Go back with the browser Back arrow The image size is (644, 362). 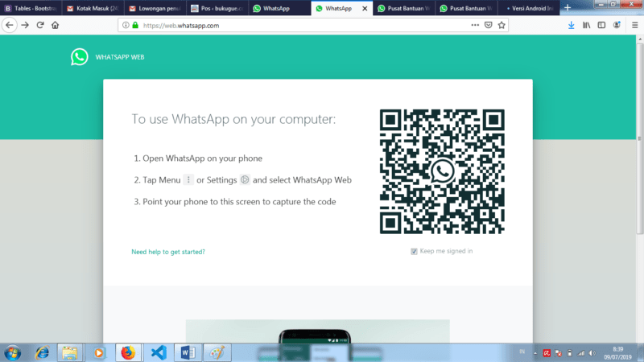[x=10, y=25]
